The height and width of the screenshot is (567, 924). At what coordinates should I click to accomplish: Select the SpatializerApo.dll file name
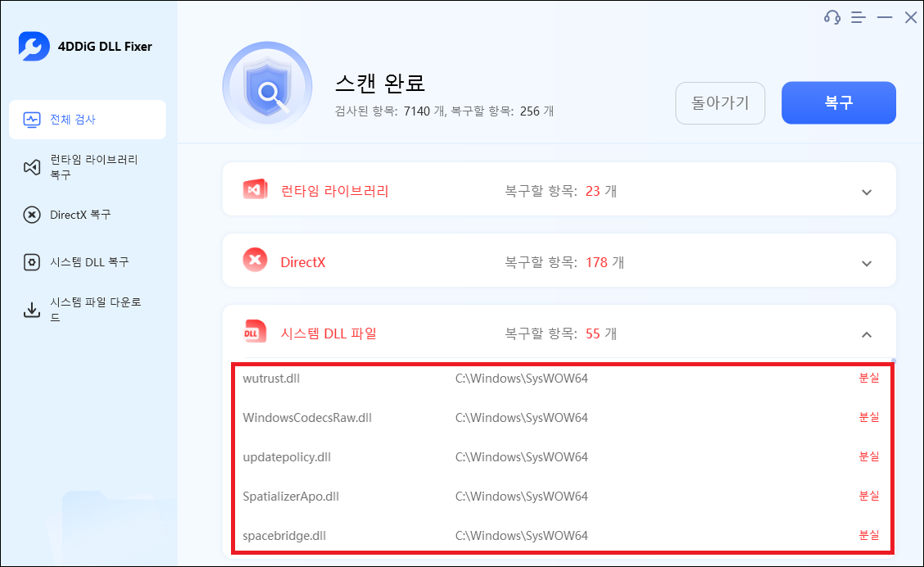291,497
